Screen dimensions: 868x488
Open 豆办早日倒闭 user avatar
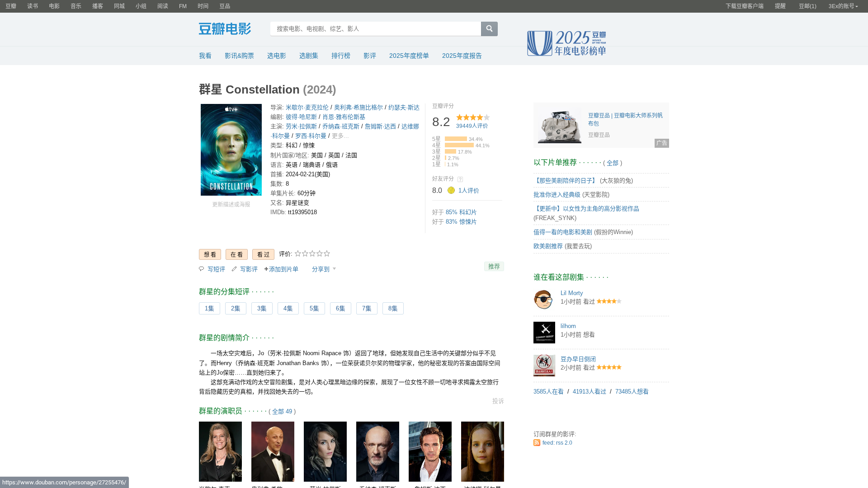click(x=544, y=366)
